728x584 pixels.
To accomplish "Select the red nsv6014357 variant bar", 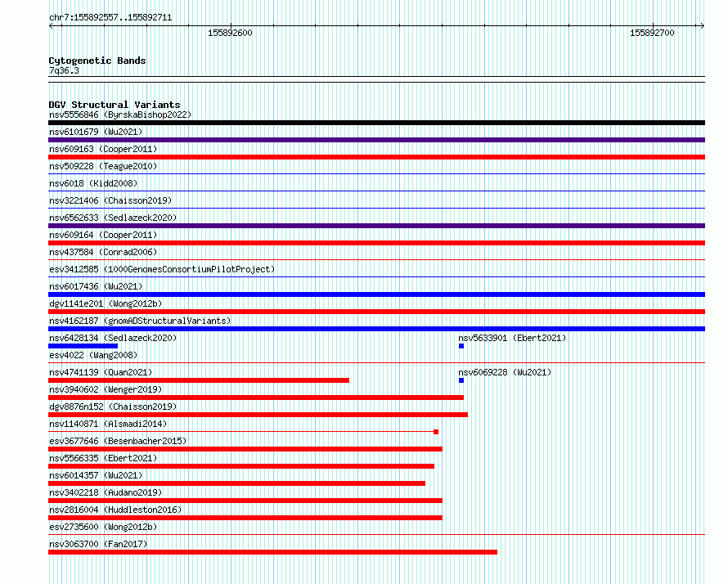I will (x=236, y=483).
